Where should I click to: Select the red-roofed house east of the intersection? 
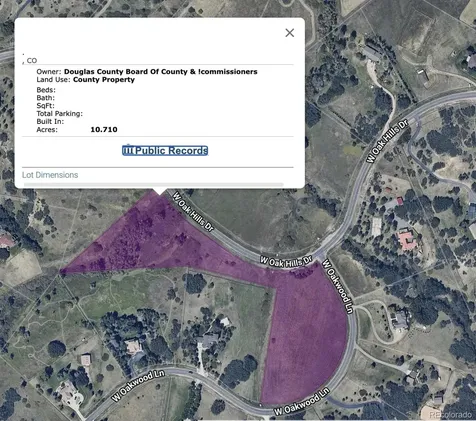(407, 240)
